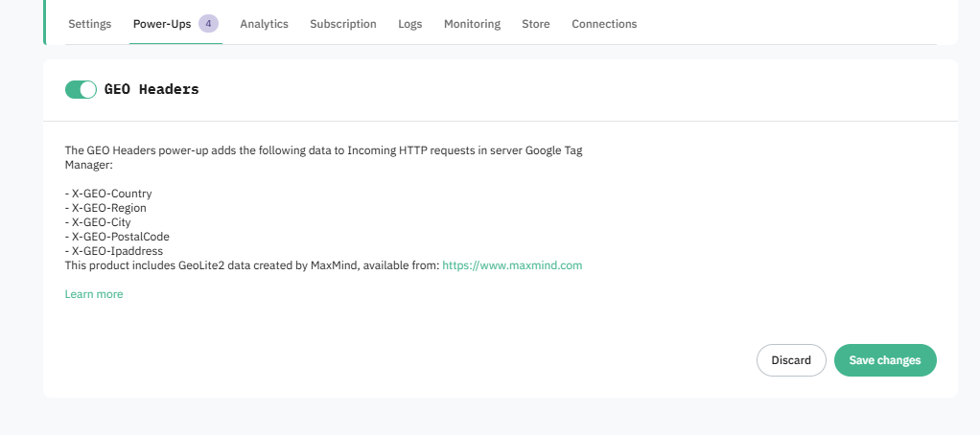Click the Learn more link
This screenshot has height=435, width=980.
click(94, 294)
